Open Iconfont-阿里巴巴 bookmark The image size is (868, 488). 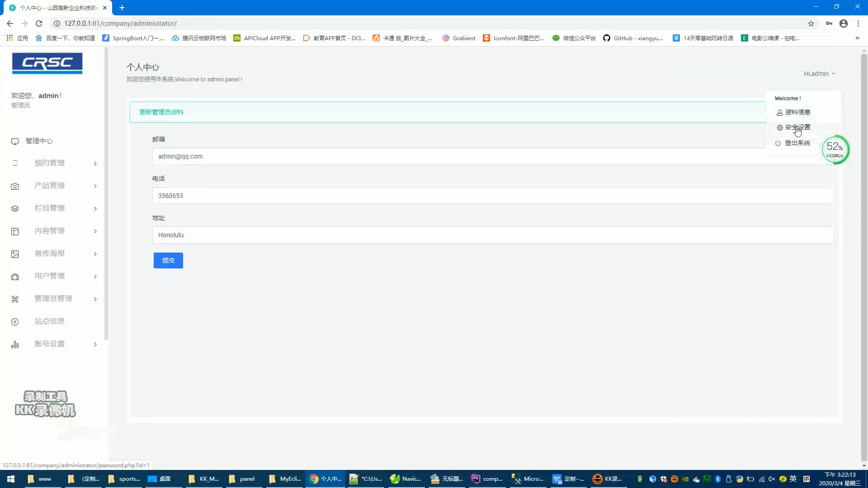pos(514,38)
